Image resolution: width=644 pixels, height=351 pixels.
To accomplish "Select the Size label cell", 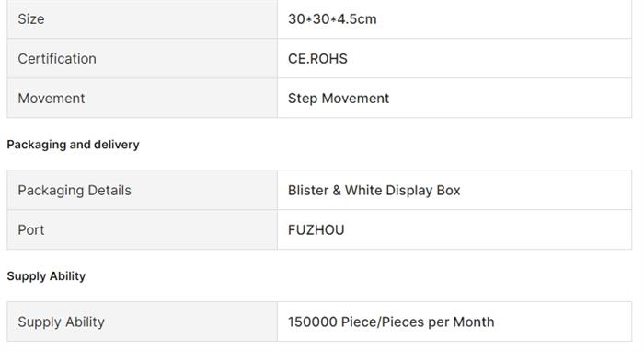I will click(142, 19).
